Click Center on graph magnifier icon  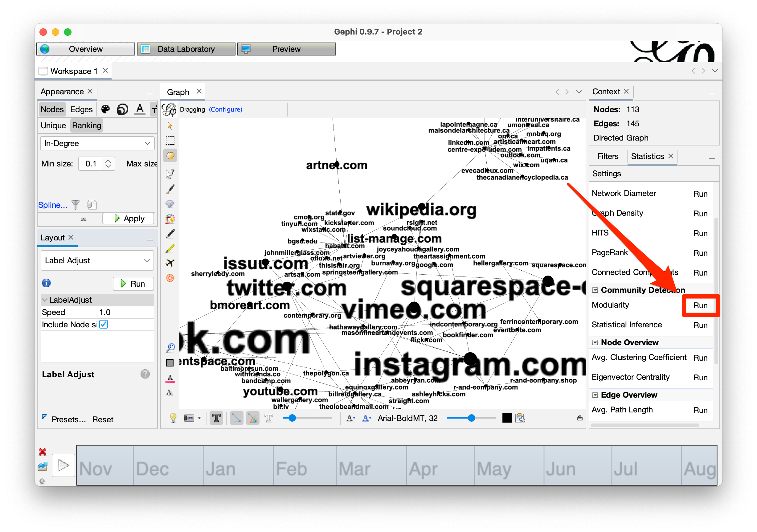coord(171,348)
